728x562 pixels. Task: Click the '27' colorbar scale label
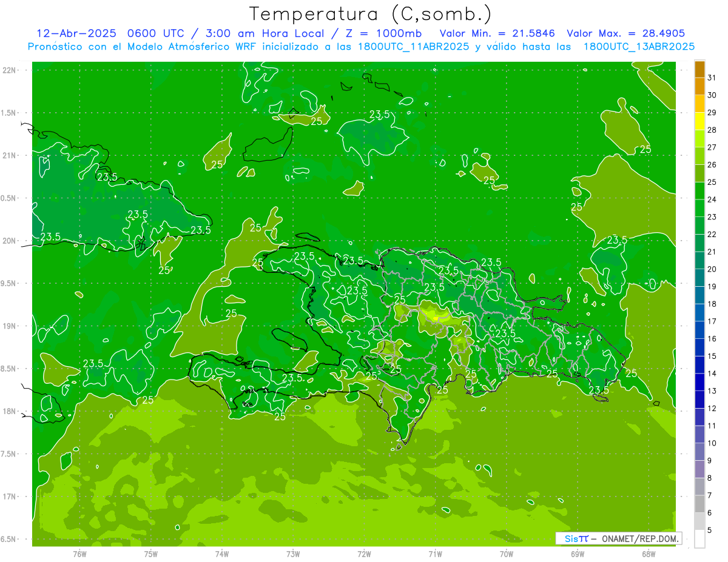712,147
